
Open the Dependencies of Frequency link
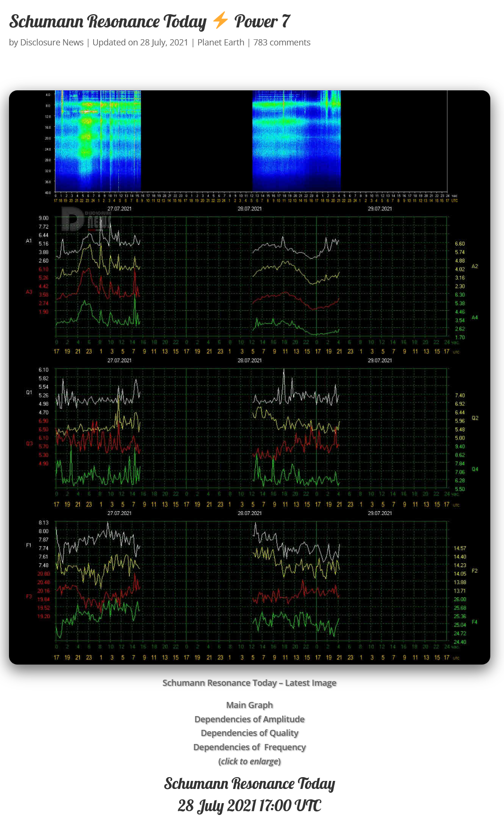pos(250,747)
